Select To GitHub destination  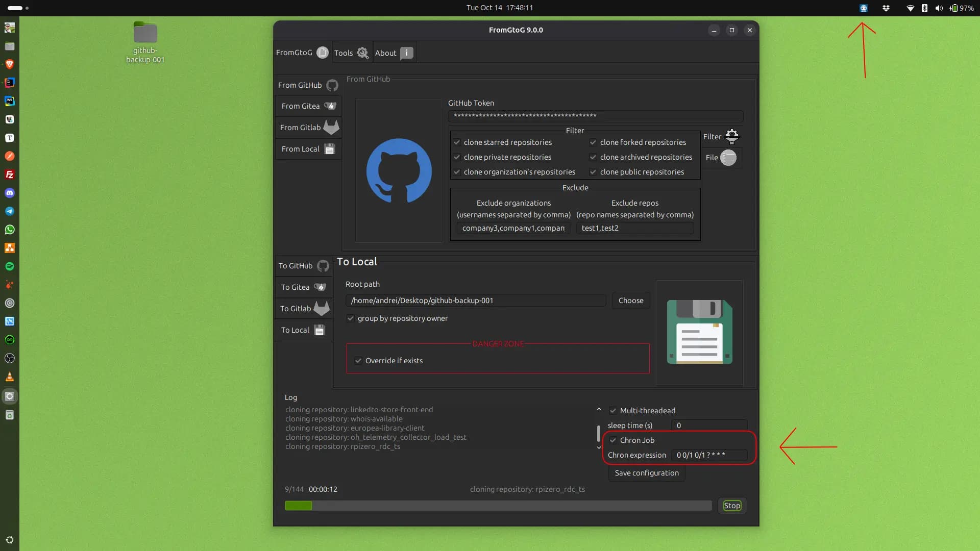click(303, 266)
